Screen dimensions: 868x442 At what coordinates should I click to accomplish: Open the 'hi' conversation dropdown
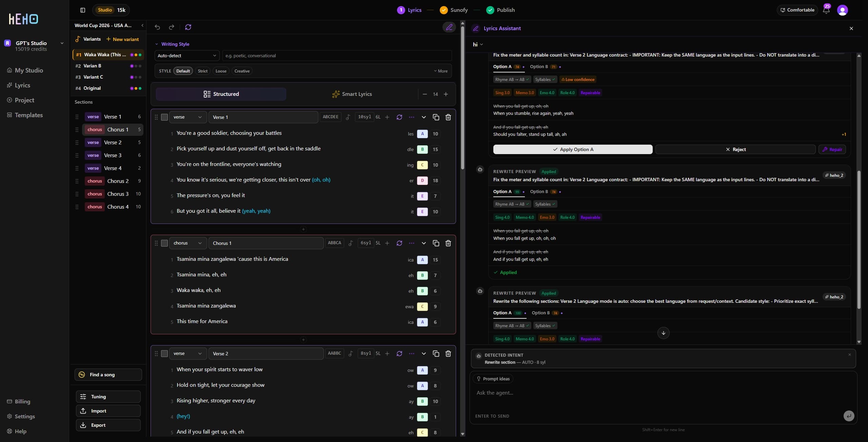[x=478, y=44]
